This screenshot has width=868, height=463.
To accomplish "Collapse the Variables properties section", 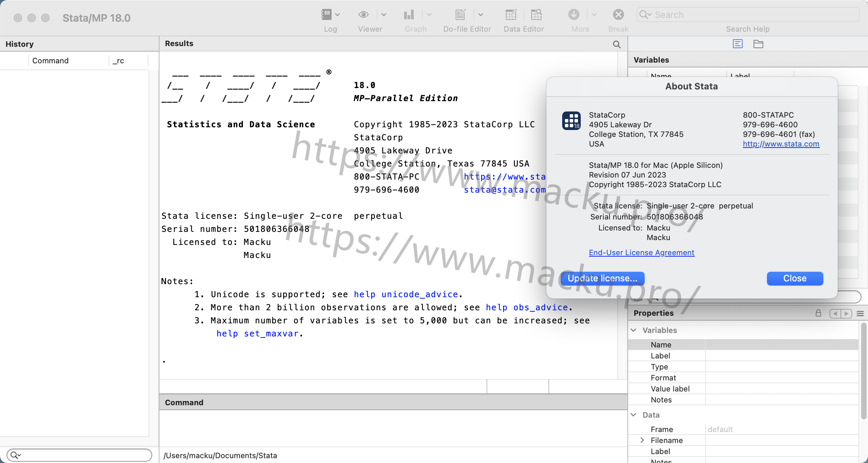I will coord(634,330).
